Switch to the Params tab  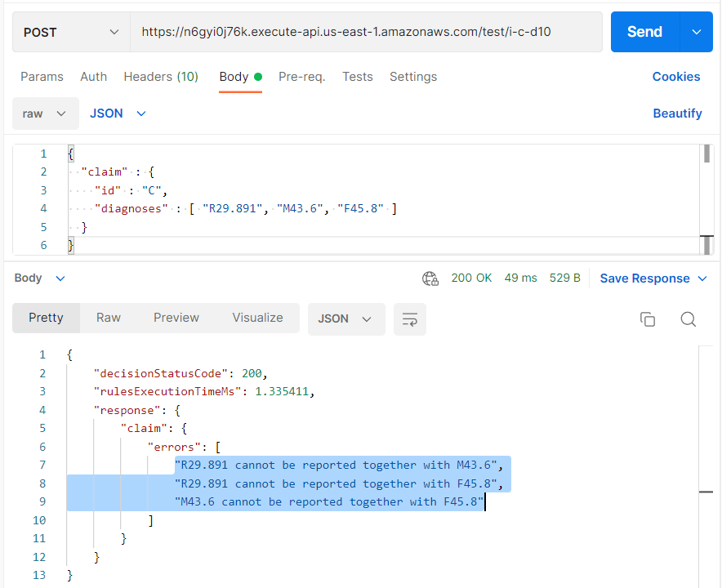click(42, 77)
